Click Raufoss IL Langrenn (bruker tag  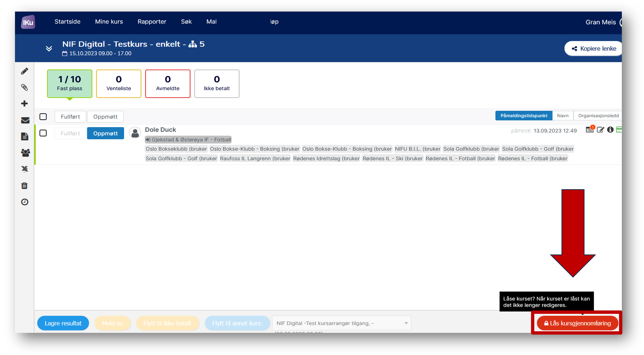point(255,158)
